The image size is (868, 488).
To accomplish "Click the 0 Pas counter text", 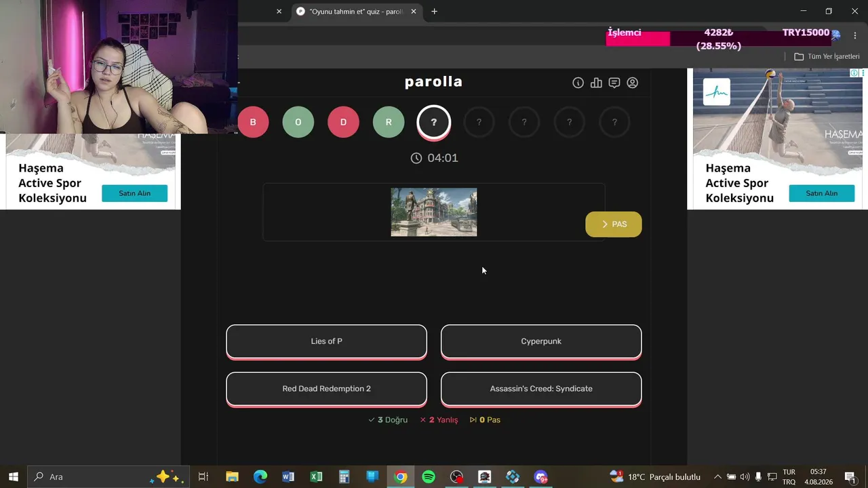I will (x=485, y=420).
